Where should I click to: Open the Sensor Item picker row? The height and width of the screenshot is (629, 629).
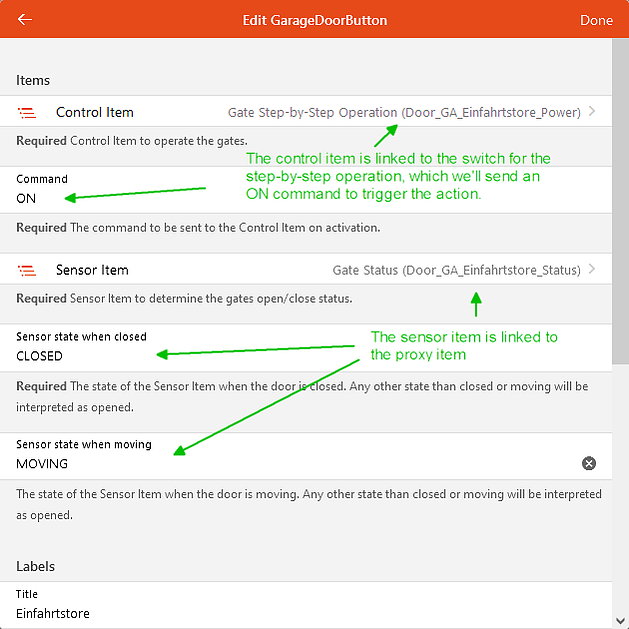pos(306,270)
